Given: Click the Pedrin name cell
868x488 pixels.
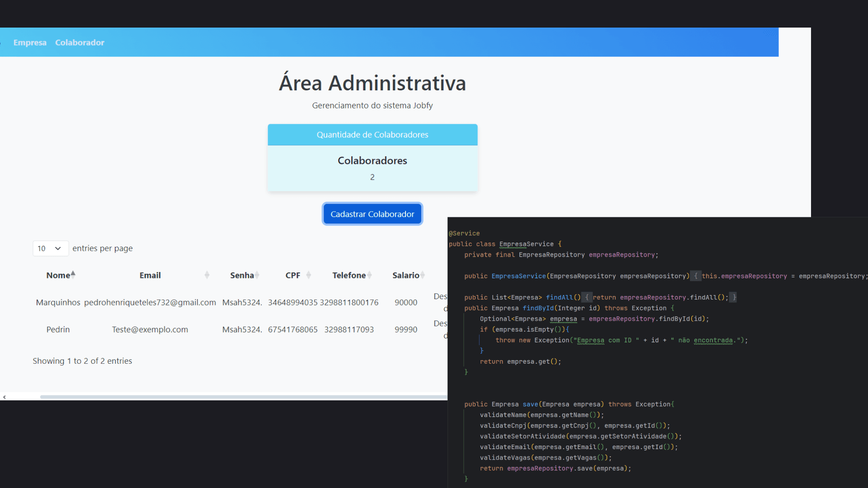Looking at the screenshot, I should point(58,329).
